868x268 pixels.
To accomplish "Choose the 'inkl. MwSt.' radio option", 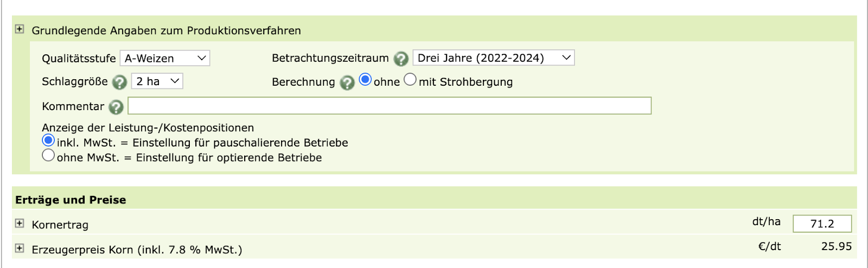I will (x=48, y=141).
